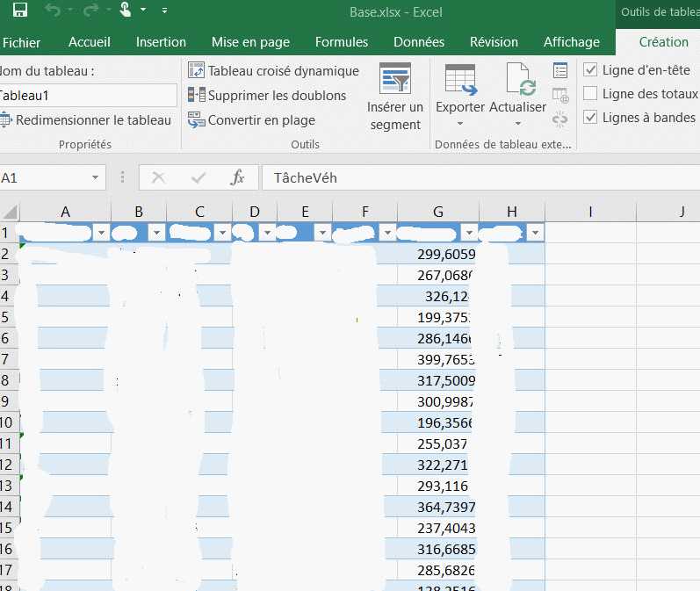This screenshot has width=700, height=591.
Task: Click the Tableau1 table name field
Action: 88,96
